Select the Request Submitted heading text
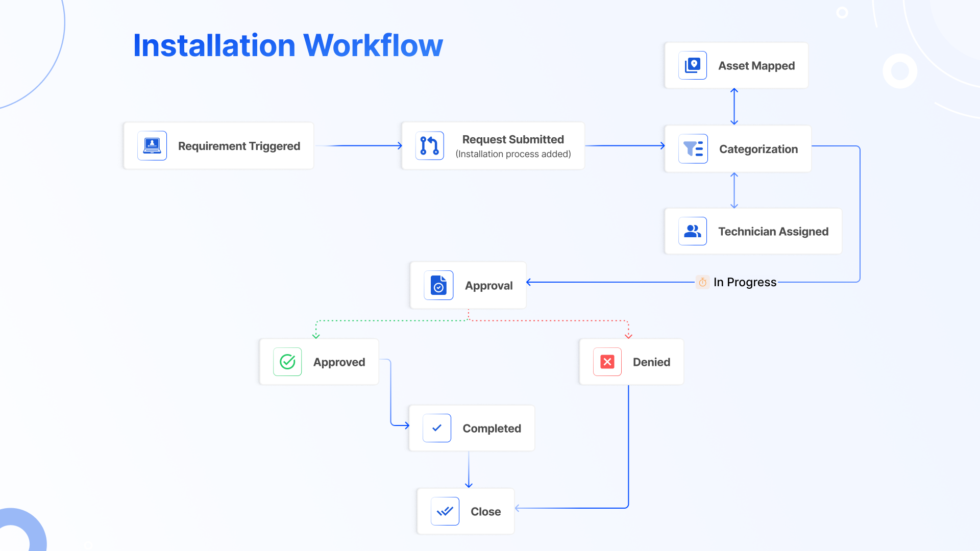The width and height of the screenshot is (980, 551). tap(513, 139)
